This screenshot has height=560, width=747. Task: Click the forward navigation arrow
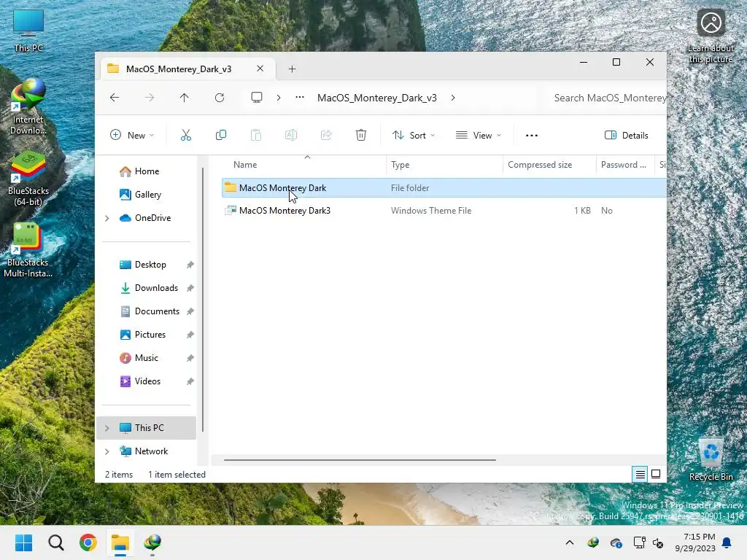(x=150, y=98)
